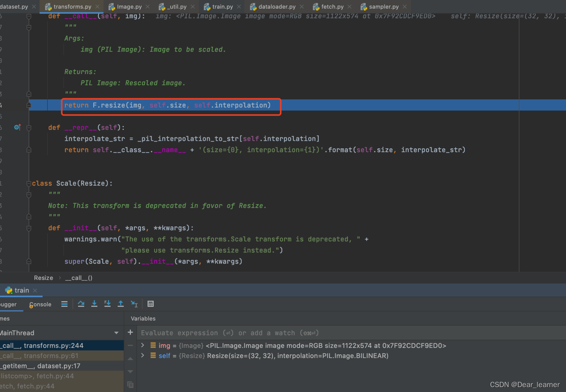Select frame listcomp, fetch.py:44
This screenshot has width=566, height=392.
coord(62,376)
